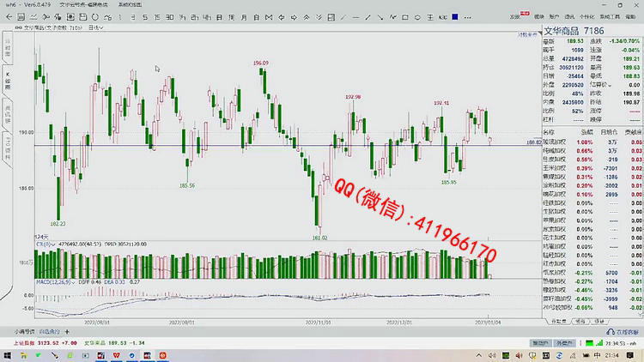Image resolution: width=644 pixels, height=362 pixels.
Task: Select the row with 日增仓 5700
Action: coord(592,273)
